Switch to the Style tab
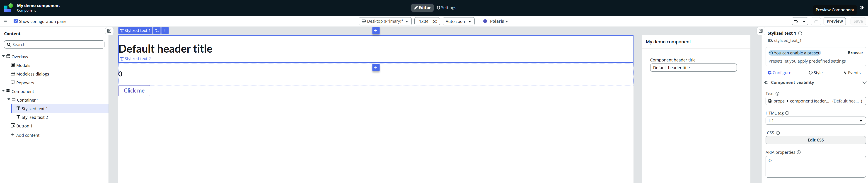Screen dimensions: 868x183 click(815, 73)
